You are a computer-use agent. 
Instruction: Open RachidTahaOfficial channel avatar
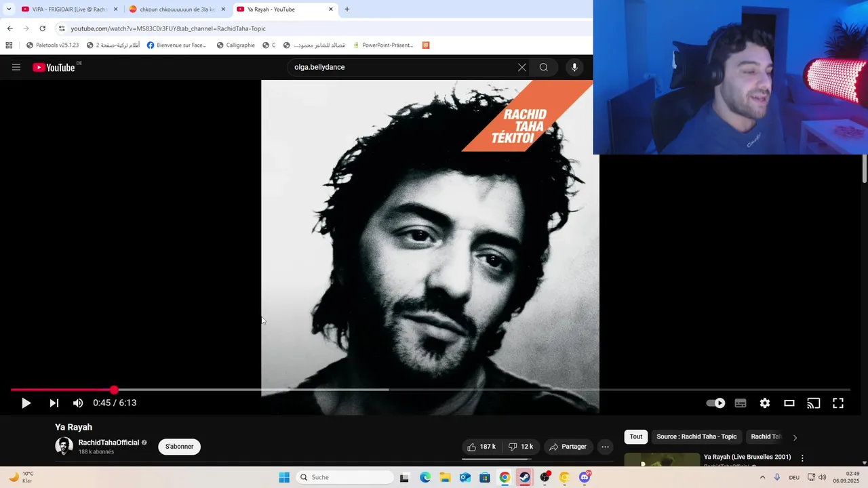[64, 446]
